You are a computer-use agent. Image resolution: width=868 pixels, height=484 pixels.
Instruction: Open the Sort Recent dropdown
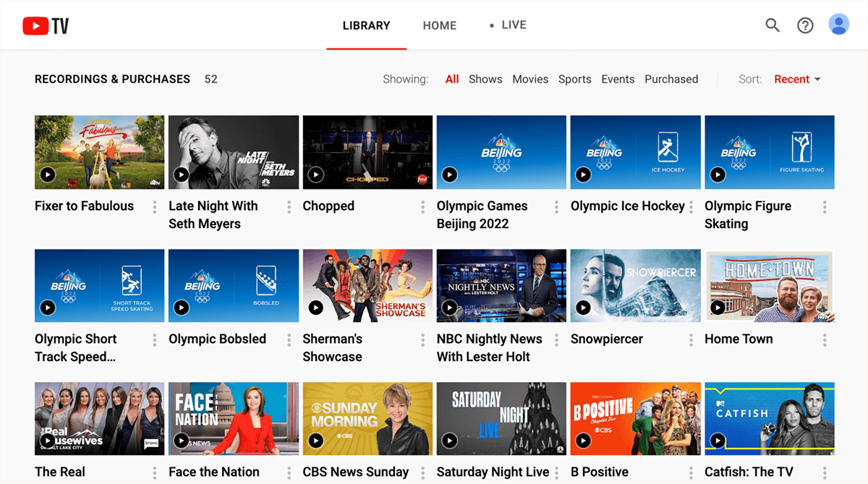[x=797, y=79]
